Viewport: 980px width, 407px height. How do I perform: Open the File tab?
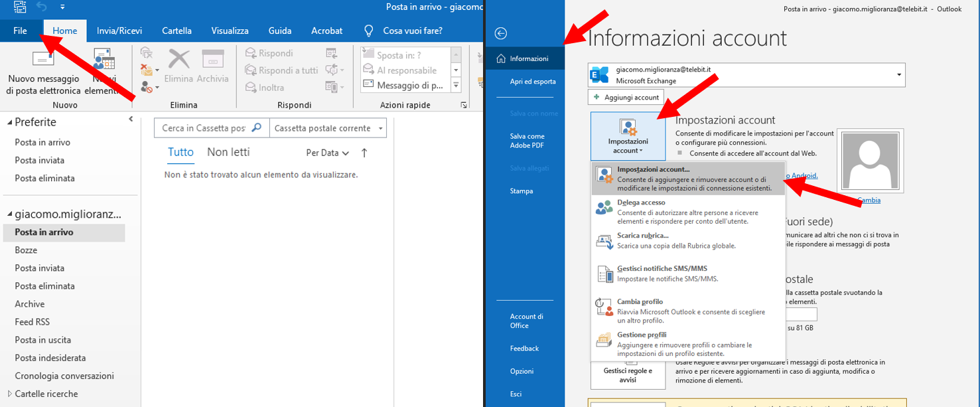(20, 31)
